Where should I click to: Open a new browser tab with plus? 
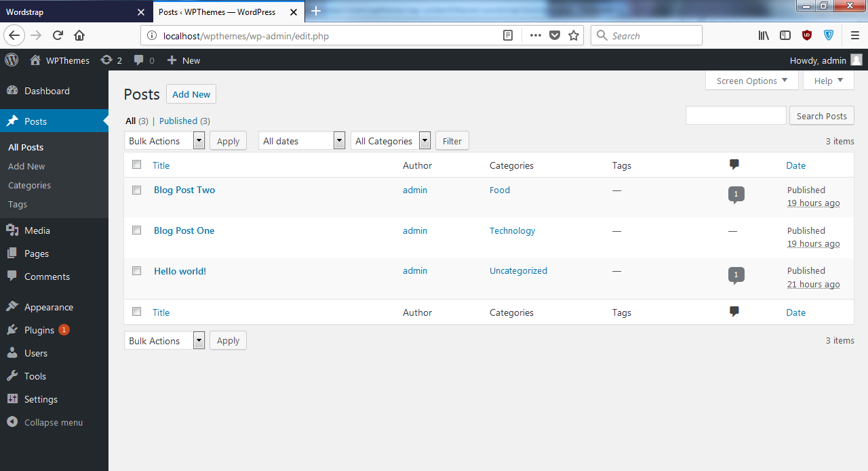[316, 11]
